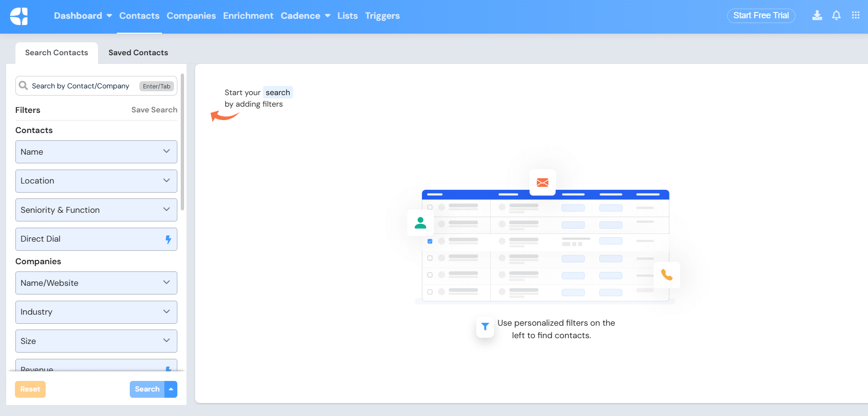Click the checked checkbox in illustration table
Screen dimensions: 868x416
pos(430,241)
